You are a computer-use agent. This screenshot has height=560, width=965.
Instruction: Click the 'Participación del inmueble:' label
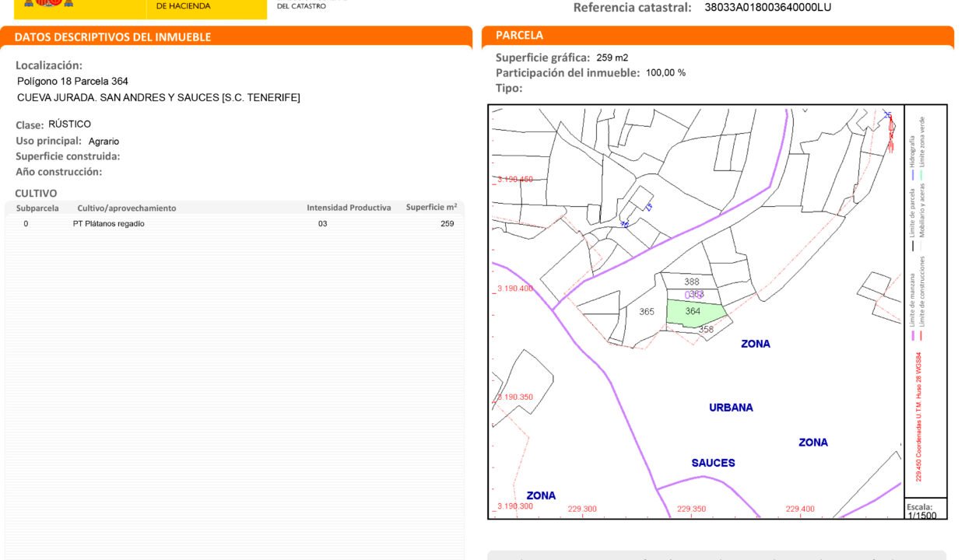[567, 72]
